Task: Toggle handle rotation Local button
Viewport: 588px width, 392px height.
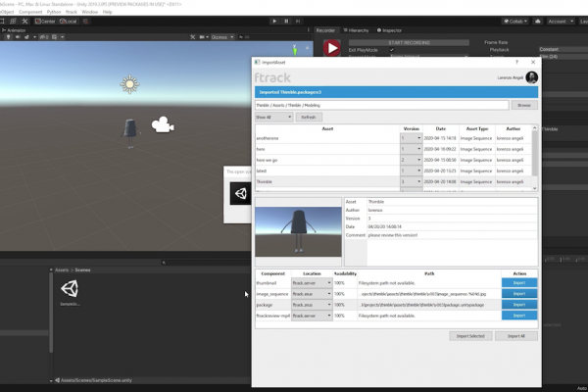Action: click(x=69, y=21)
